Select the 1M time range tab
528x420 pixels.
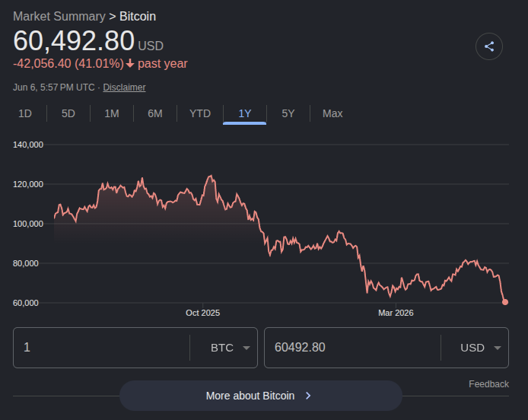pyautogui.click(x=112, y=113)
